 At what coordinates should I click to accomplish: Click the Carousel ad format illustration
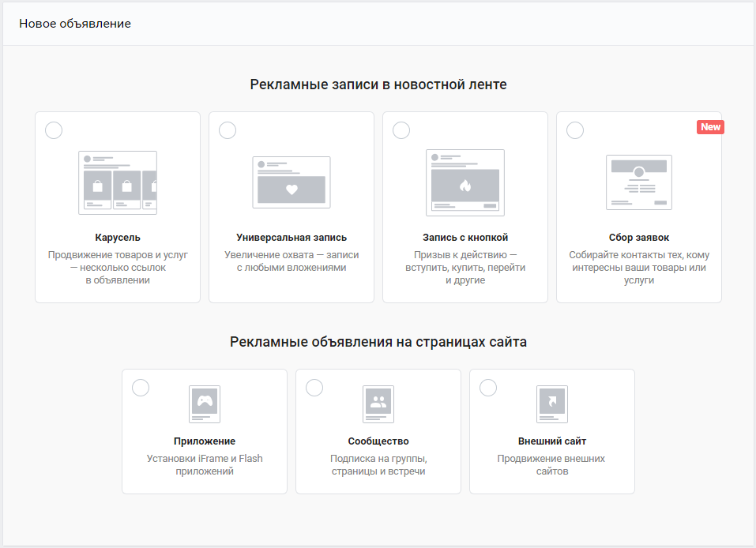tap(118, 182)
